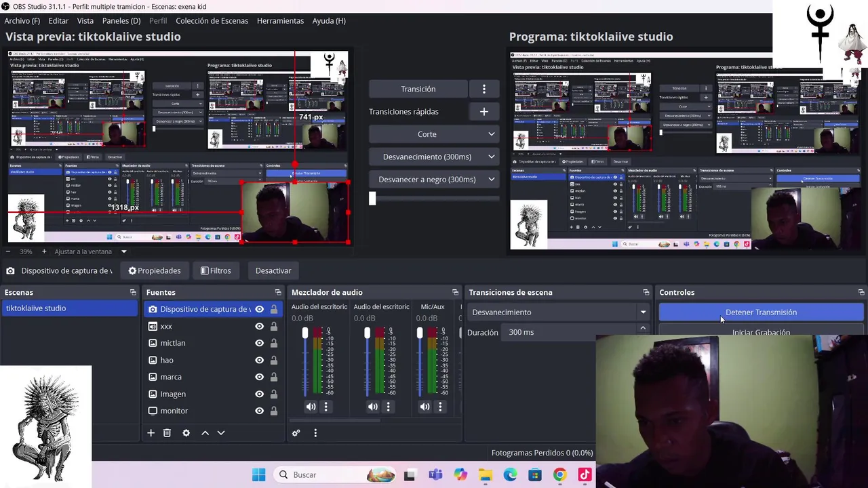This screenshot has width=868, height=488.
Task: Open the audio mixer three-dot menu
Action: (315, 432)
